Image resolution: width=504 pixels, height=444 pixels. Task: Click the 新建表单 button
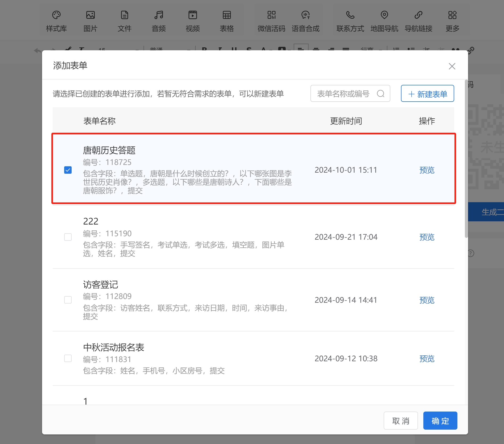click(427, 94)
